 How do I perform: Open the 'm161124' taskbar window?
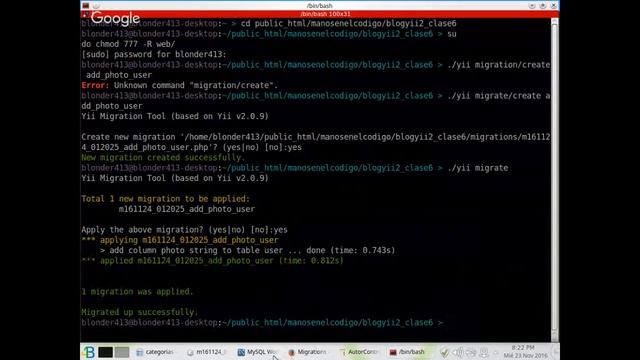pos(206,352)
